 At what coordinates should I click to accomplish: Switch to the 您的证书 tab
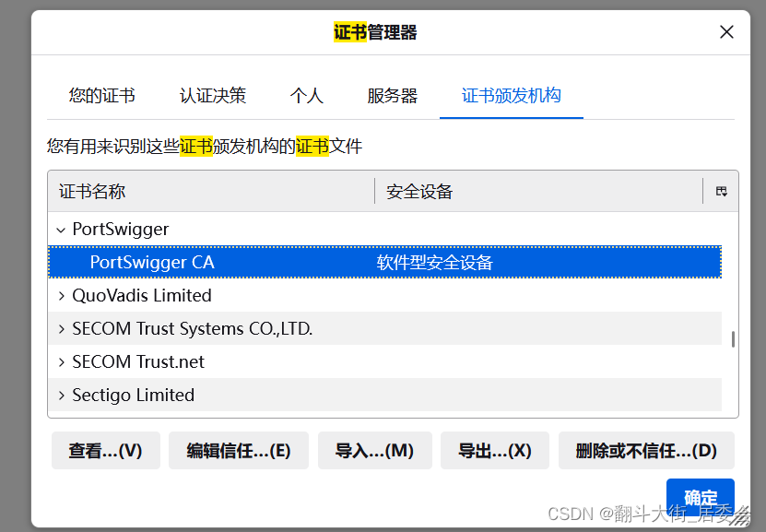click(x=101, y=95)
